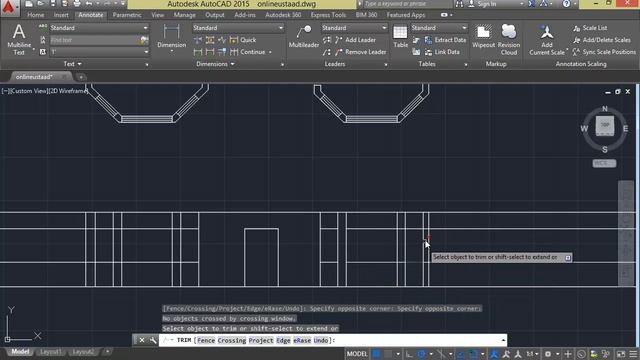Screen dimensions: 640x360
Task: Click the command line customize wrench icon
Action: 153,340
